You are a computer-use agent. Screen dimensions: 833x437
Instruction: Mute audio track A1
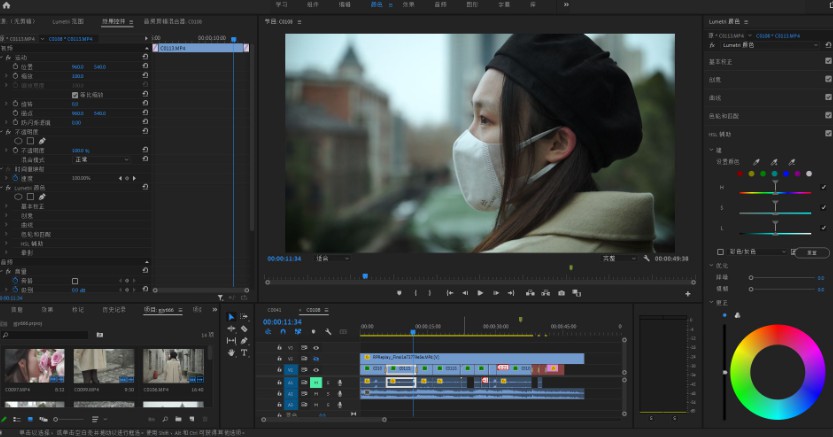[x=316, y=382]
